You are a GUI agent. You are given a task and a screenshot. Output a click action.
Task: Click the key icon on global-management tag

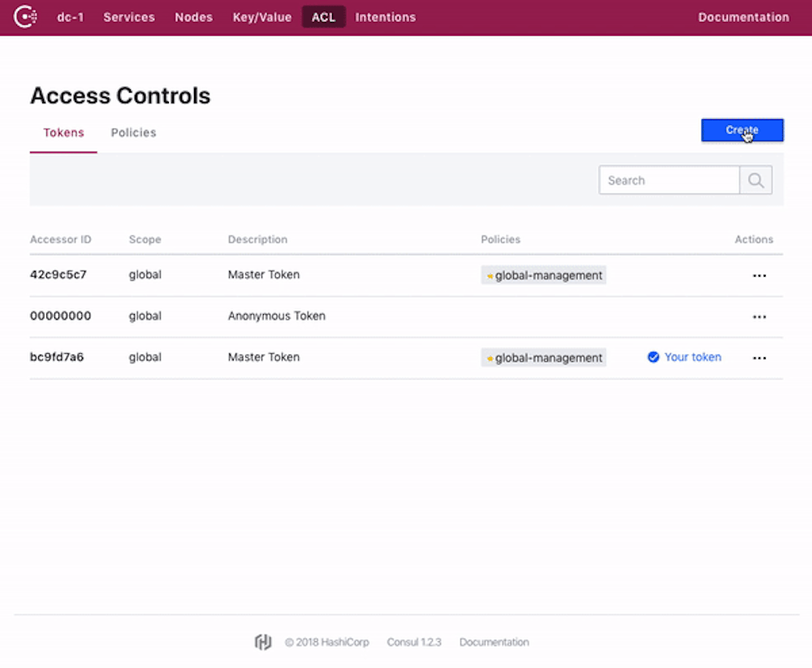tap(489, 275)
